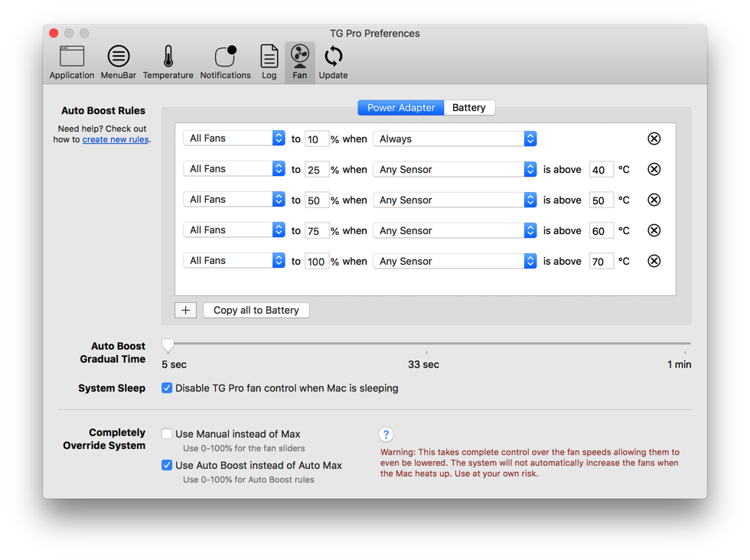Close the TG Pro Preferences window

(54, 33)
